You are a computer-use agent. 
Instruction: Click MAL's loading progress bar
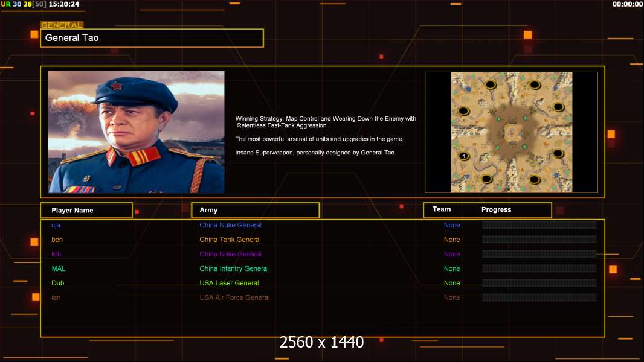point(539,268)
